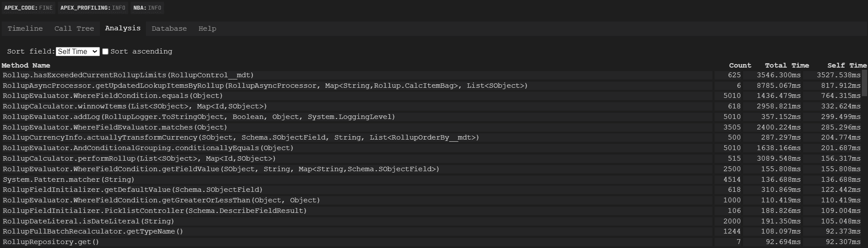Click the vertical scrollbar thumb of the table

864,83
